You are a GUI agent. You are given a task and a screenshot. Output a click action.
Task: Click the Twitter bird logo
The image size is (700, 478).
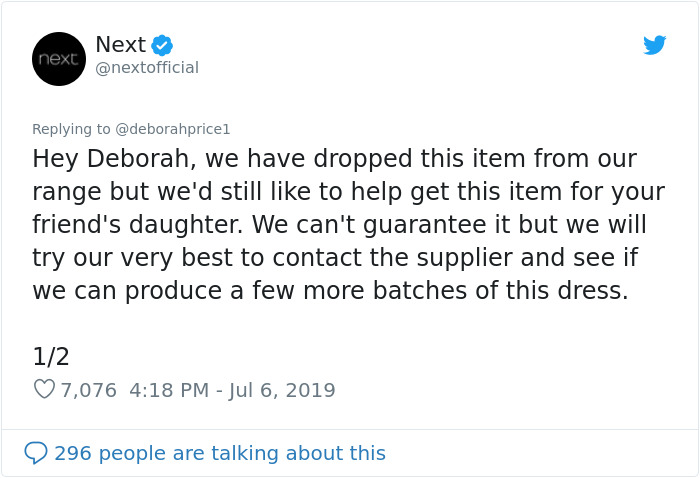655,45
